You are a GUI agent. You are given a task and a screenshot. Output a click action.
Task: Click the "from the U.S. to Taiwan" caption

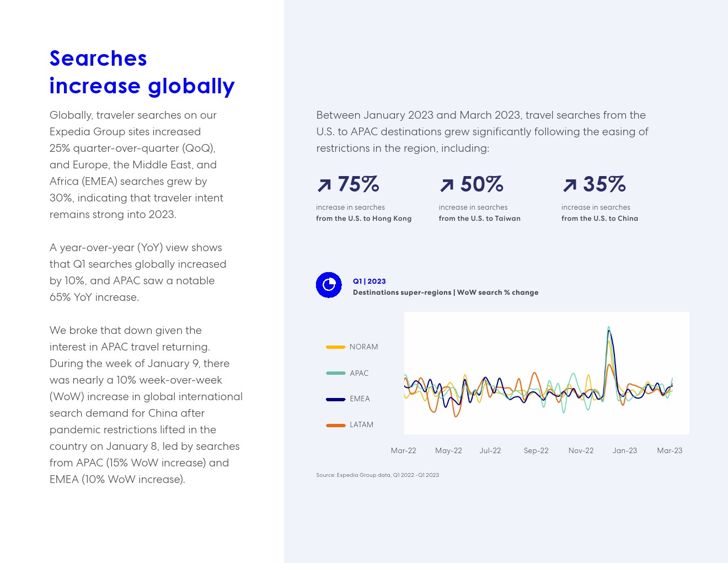click(479, 219)
